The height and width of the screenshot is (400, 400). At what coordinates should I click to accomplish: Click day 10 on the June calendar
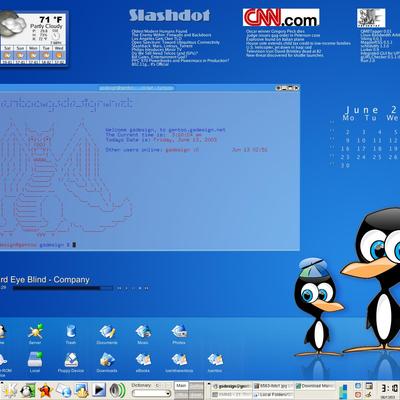(x=362, y=141)
